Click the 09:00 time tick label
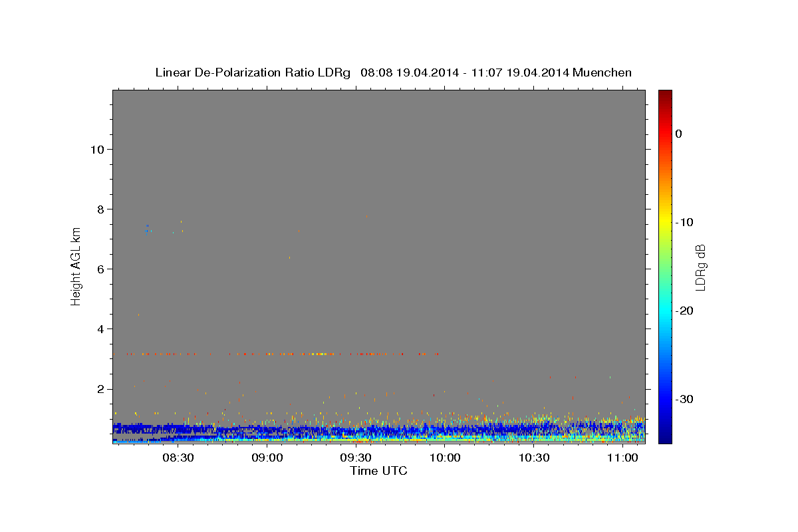The width and height of the screenshot is (798, 532). coord(267,458)
